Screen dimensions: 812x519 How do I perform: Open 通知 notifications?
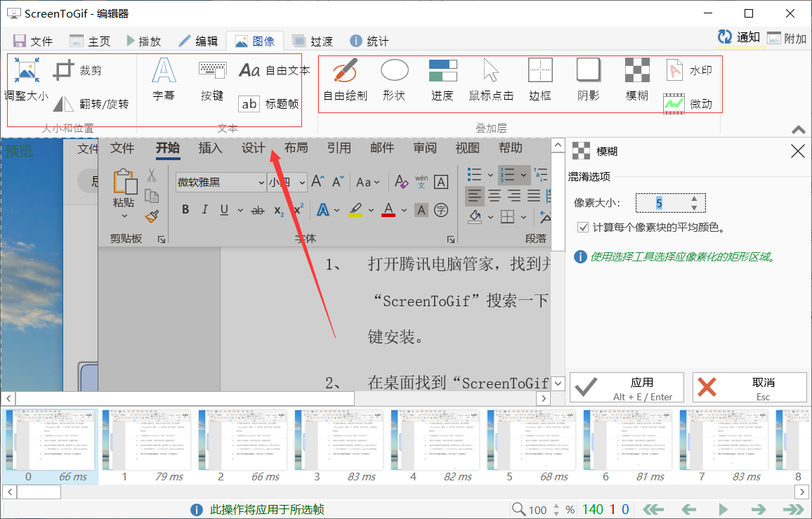tap(739, 37)
